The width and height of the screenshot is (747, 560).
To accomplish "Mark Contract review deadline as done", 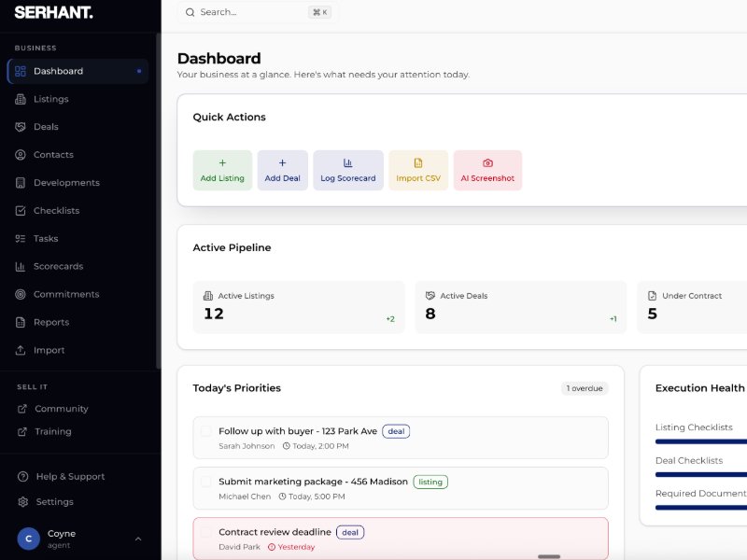I will 206,532.
